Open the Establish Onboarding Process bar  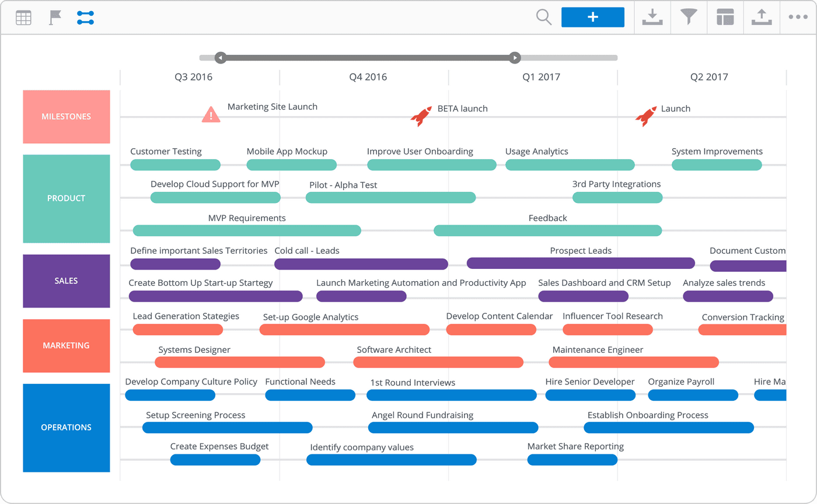click(669, 428)
